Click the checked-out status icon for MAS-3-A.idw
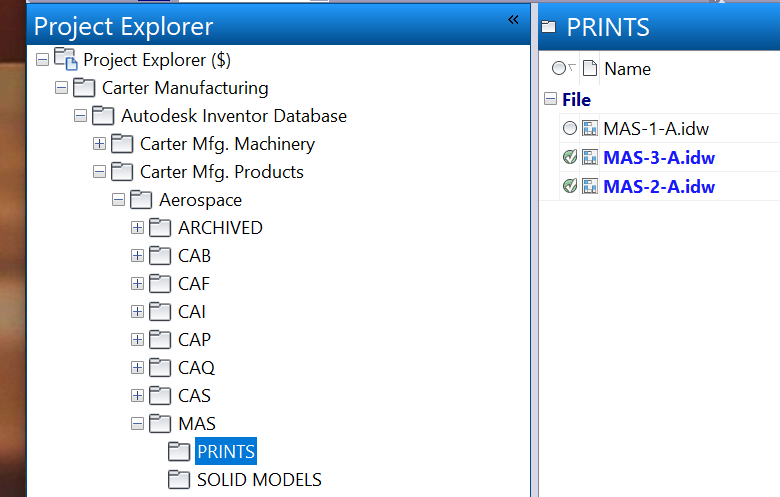The height and width of the screenshot is (497, 780). click(x=570, y=157)
